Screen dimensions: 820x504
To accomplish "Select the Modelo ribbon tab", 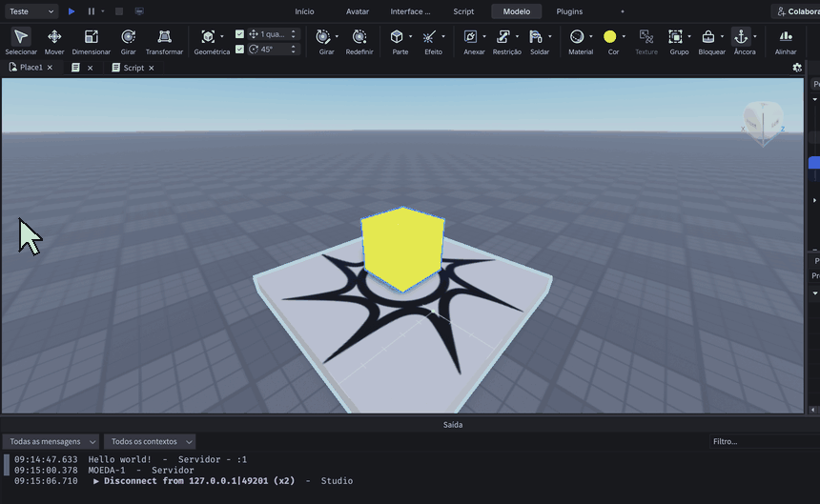I will [517, 11].
